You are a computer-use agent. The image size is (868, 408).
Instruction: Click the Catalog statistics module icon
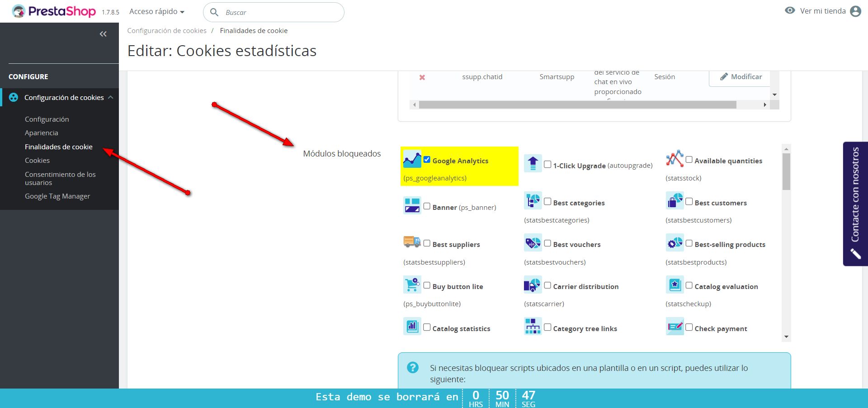pyautogui.click(x=412, y=326)
